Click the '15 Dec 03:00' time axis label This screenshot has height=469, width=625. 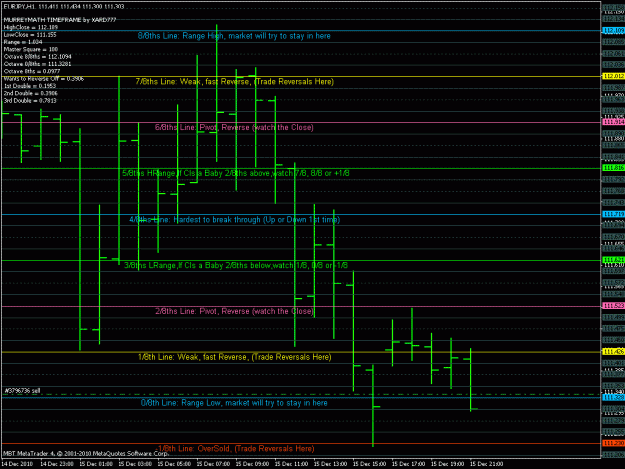pyautogui.click(x=135, y=464)
